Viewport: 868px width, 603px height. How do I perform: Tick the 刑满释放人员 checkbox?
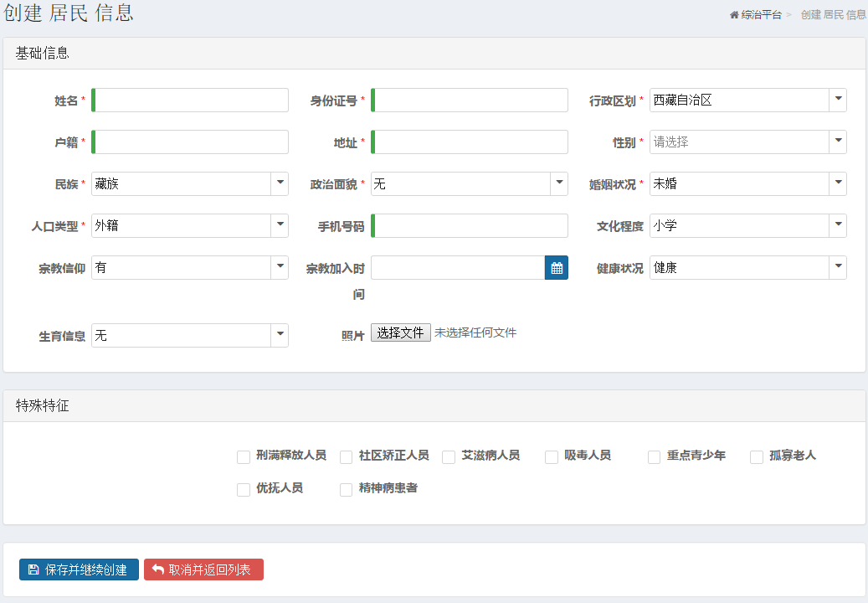click(x=244, y=456)
